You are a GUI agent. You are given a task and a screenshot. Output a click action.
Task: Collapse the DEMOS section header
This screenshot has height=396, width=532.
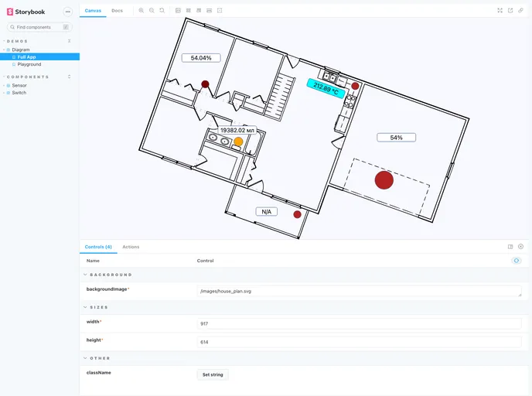(17, 41)
